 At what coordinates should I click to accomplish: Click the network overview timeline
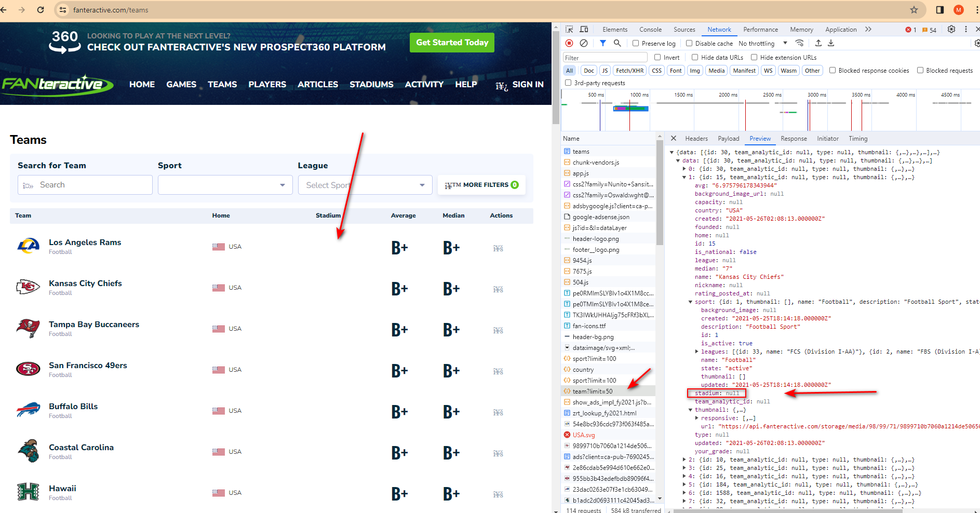click(x=770, y=110)
